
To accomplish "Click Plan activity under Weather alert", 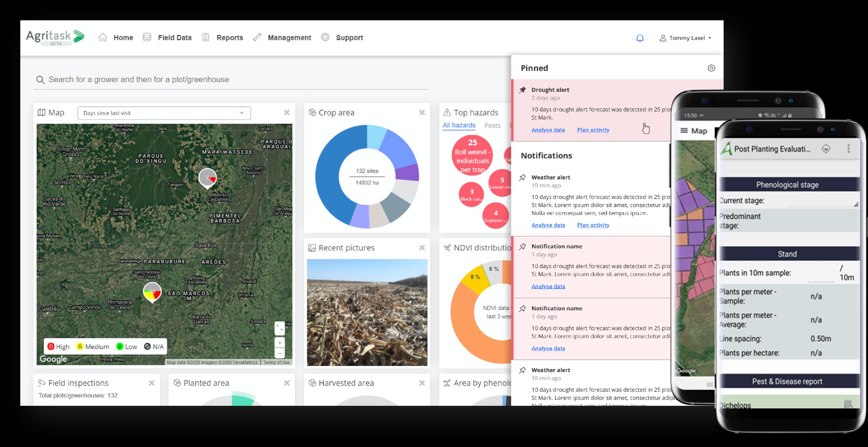I will coord(593,225).
